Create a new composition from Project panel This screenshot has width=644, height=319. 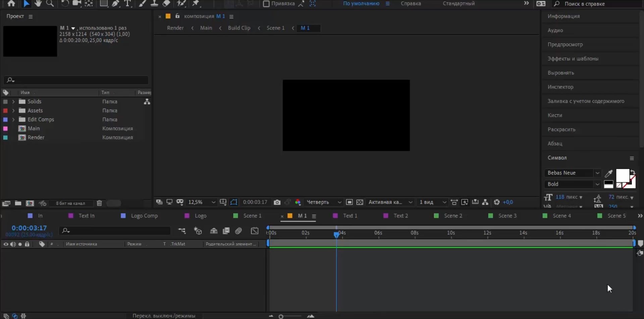tap(30, 203)
